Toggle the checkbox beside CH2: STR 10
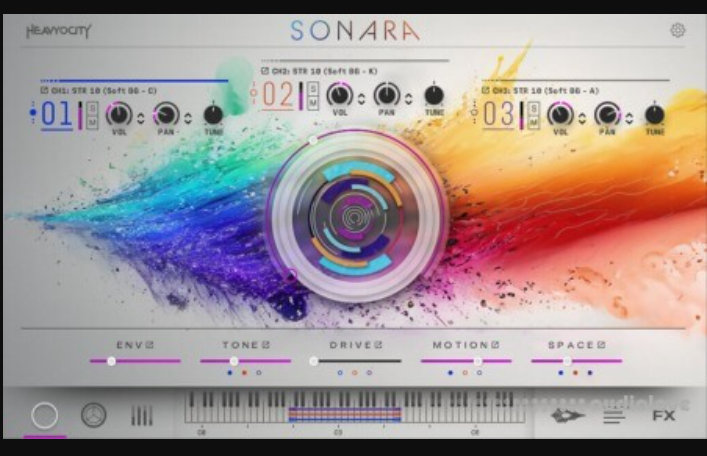This screenshot has width=707, height=456. 264,71
